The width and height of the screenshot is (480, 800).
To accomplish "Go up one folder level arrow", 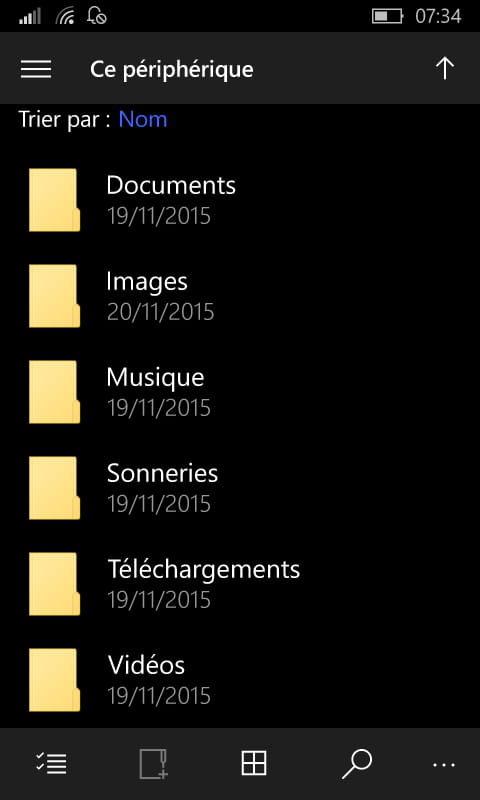I will coord(445,68).
